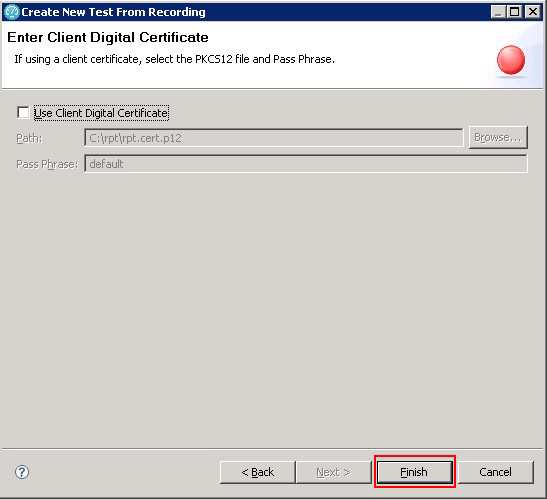
Task: Click the Path label
Action: (29, 139)
